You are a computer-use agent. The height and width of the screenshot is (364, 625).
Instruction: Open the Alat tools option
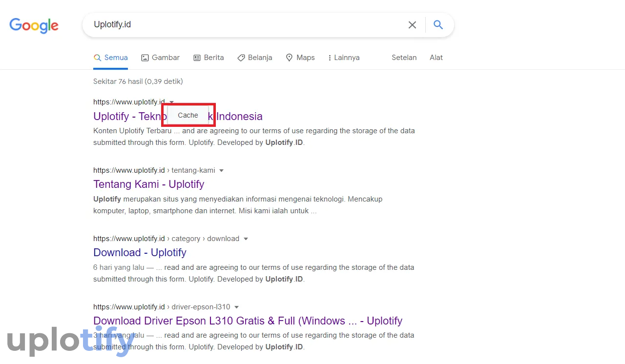click(436, 58)
